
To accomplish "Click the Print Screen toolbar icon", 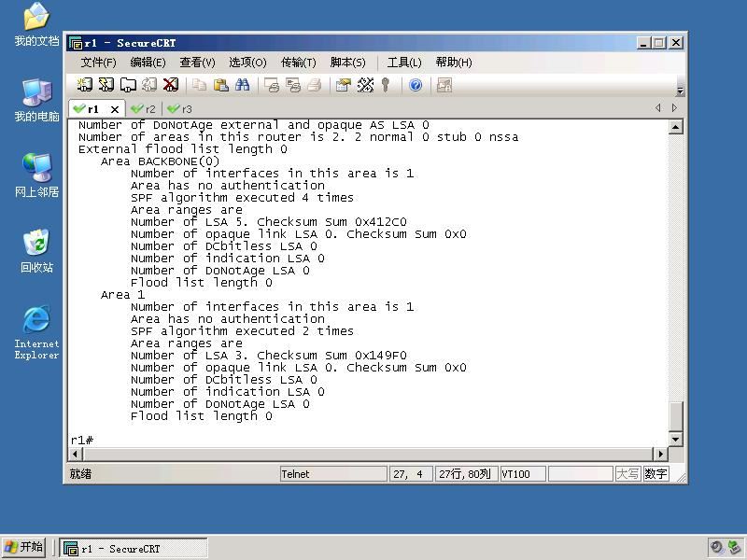I will tap(271, 85).
